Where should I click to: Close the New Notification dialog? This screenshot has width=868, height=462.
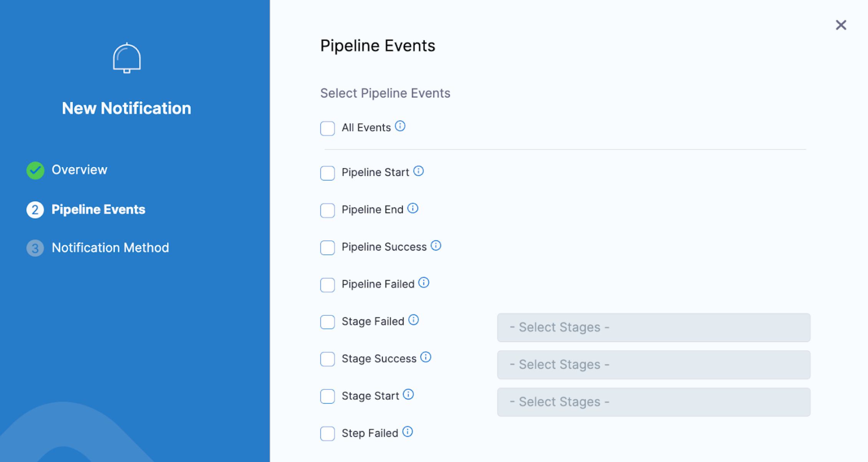click(x=841, y=25)
